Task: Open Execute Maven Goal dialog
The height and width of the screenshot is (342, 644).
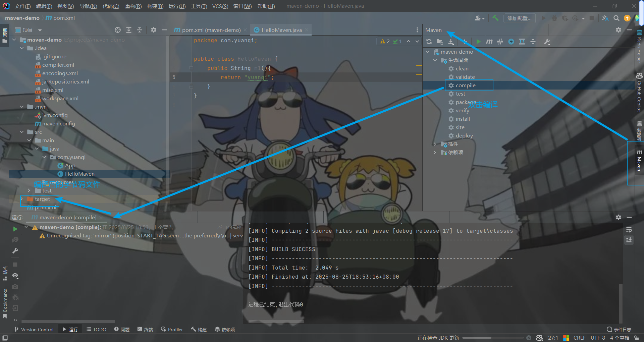Action: pyautogui.click(x=489, y=42)
